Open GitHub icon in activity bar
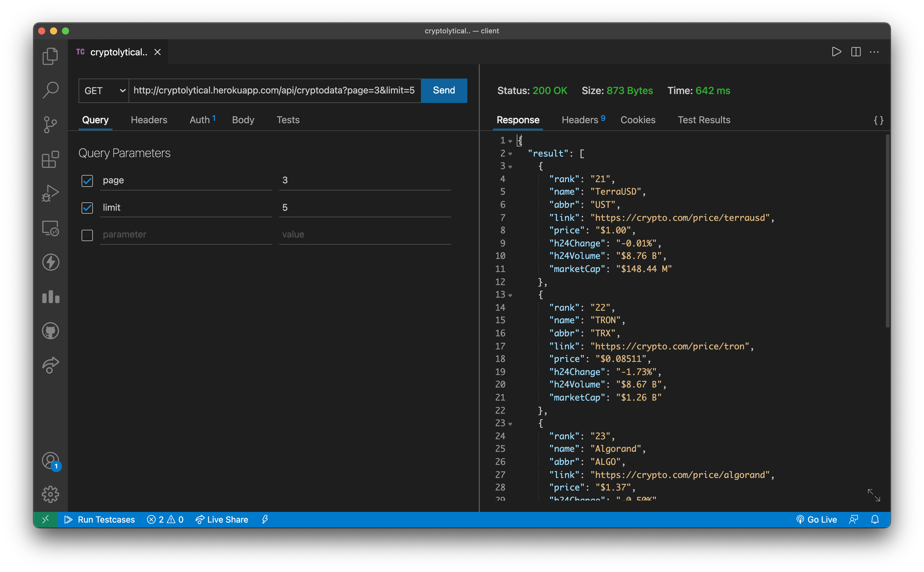Image resolution: width=924 pixels, height=572 pixels. 50,331
